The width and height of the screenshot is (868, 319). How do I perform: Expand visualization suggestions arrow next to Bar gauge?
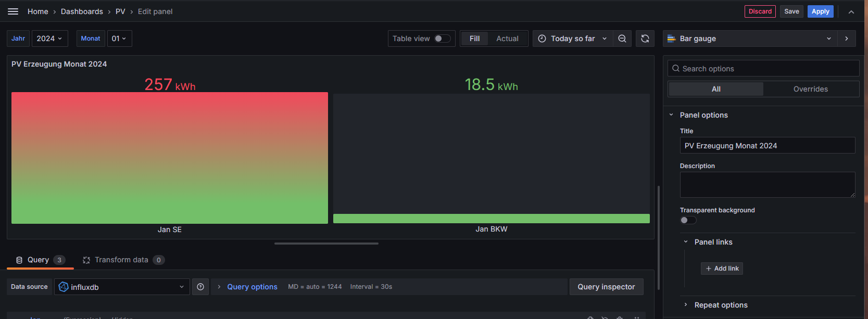click(847, 39)
